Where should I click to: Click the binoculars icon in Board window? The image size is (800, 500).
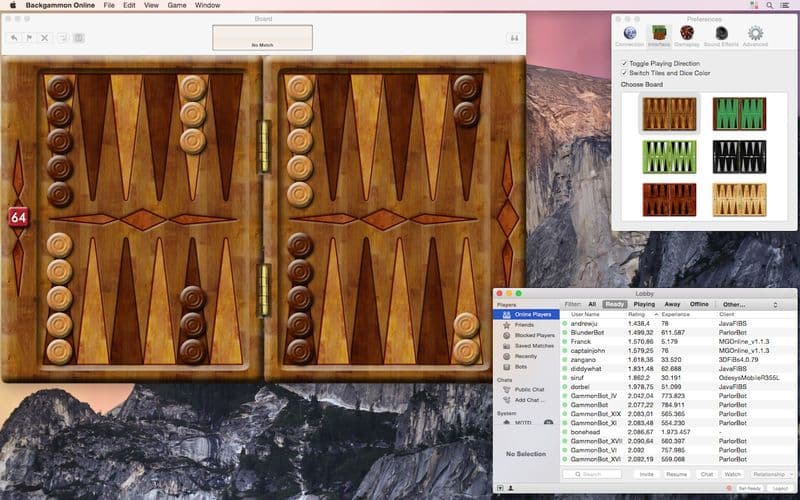514,38
